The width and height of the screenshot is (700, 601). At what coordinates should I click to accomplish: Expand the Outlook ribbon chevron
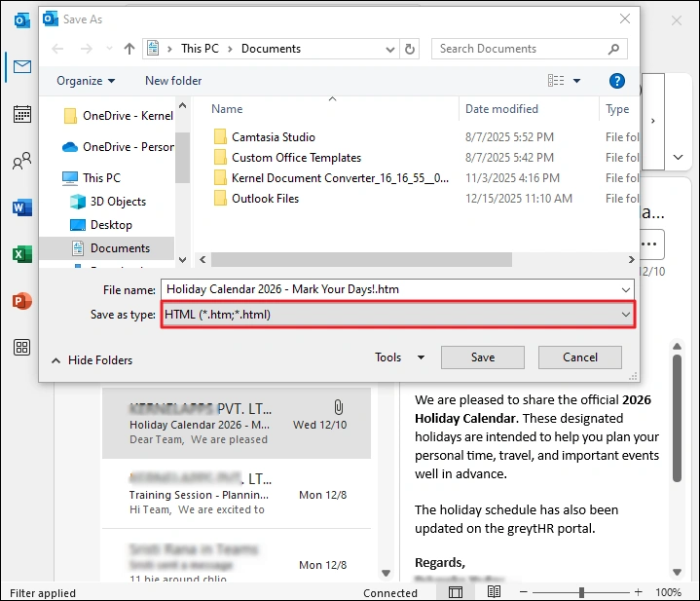tap(679, 157)
